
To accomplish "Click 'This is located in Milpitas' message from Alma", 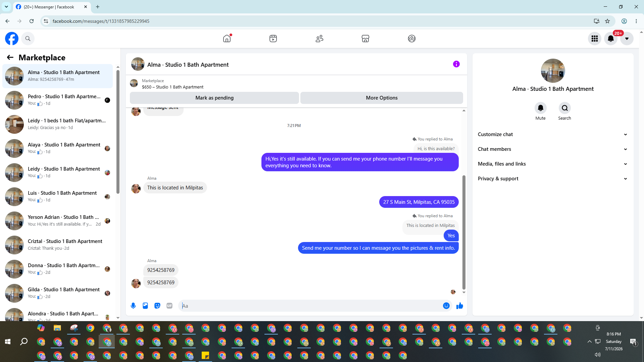I will pos(175,188).
